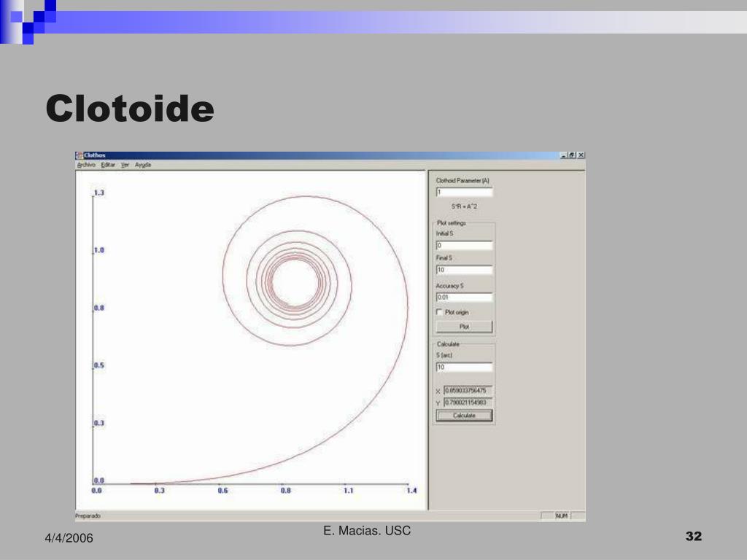Click the slide number 32
Screen dimensions: 747x560
point(694,536)
